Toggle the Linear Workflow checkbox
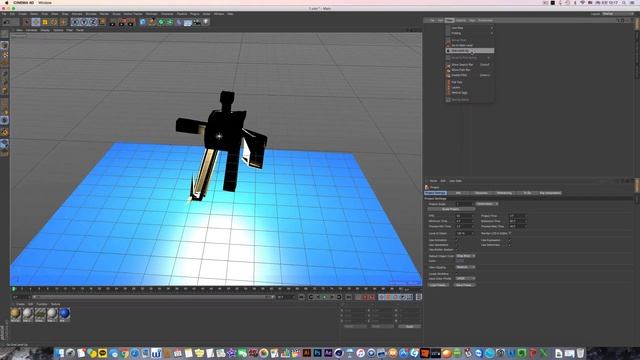The height and width of the screenshot is (360, 640). [x=457, y=274]
